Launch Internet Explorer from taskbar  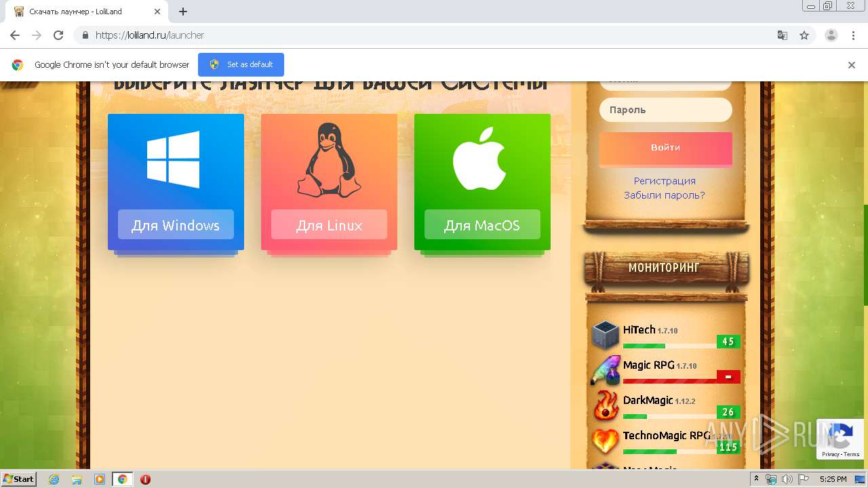coord(54,479)
